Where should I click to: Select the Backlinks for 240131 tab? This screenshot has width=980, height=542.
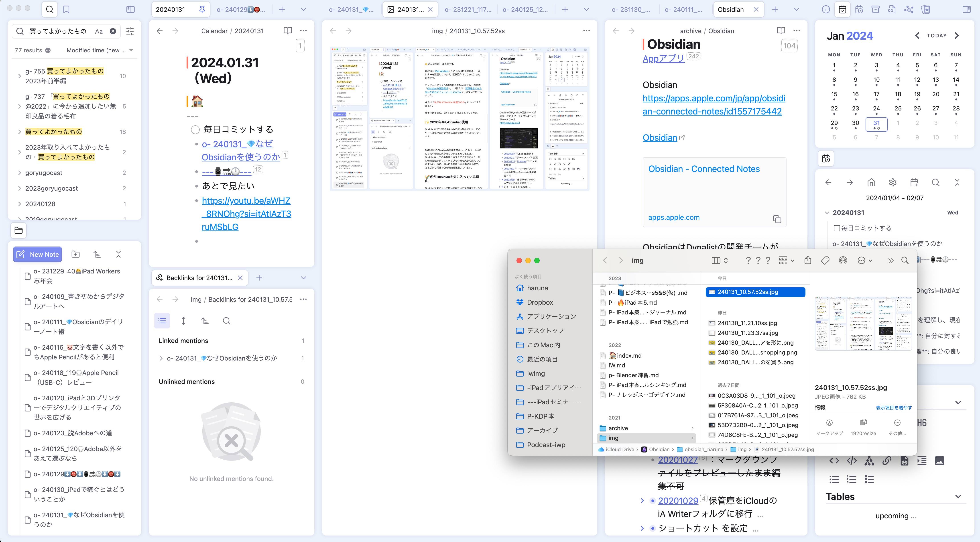click(x=199, y=278)
